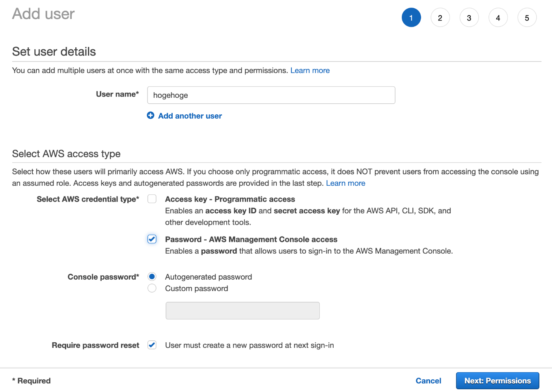Image resolution: width=552 pixels, height=392 pixels.
Task: Open wizard step 4 circle
Action: tap(498, 18)
